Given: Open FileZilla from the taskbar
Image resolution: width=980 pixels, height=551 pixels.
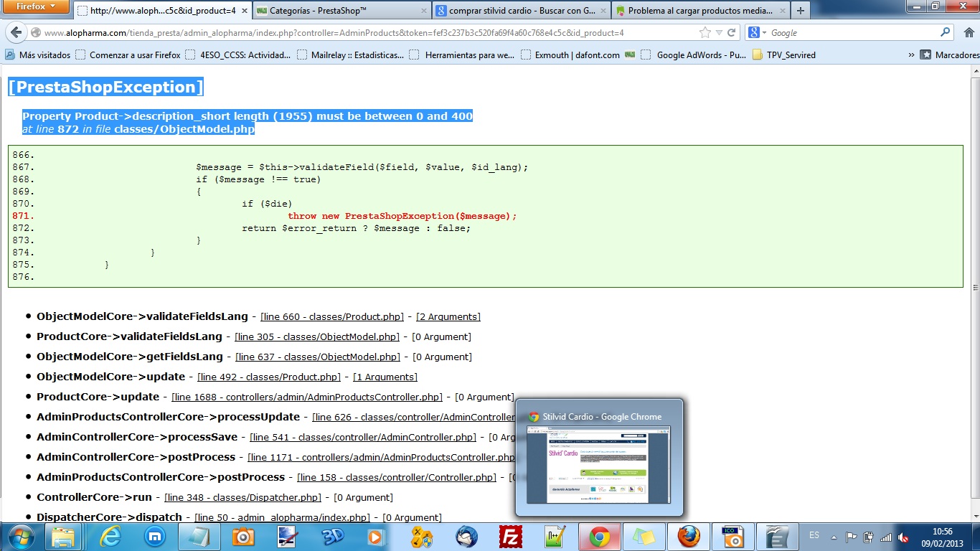Looking at the screenshot, I should (x=511, y=537).
